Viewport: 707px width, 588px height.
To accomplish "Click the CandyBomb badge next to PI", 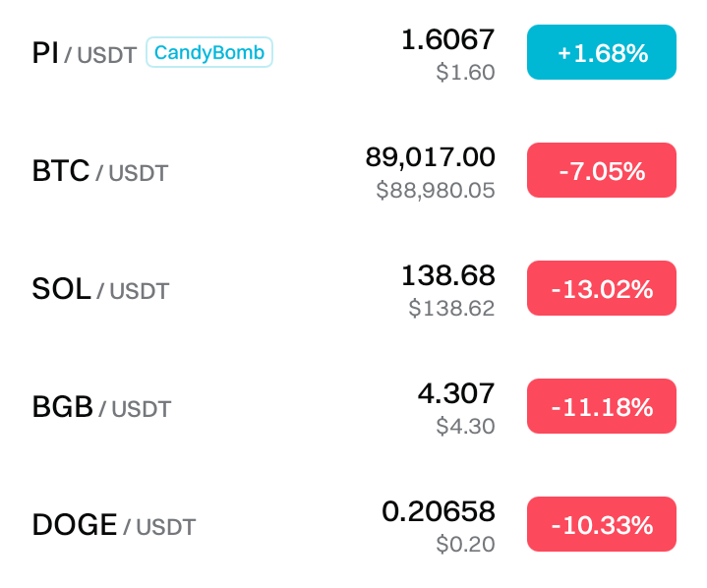I will [x=208, y=53].
